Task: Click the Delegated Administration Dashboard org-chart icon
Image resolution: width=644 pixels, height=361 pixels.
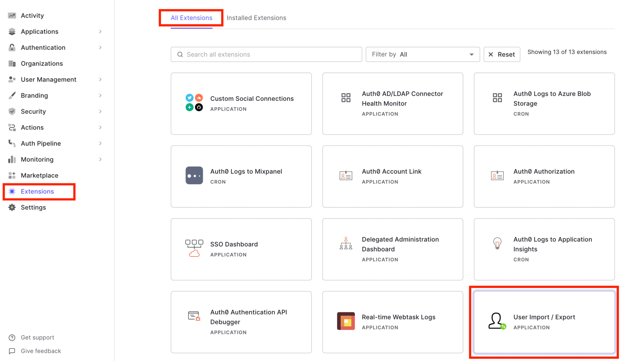Action: 346,243
